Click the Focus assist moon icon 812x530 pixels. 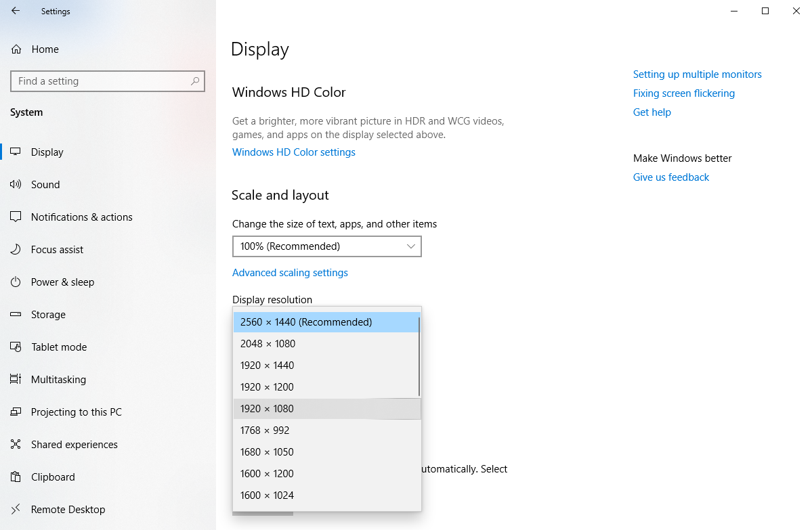tap(16, 250)
